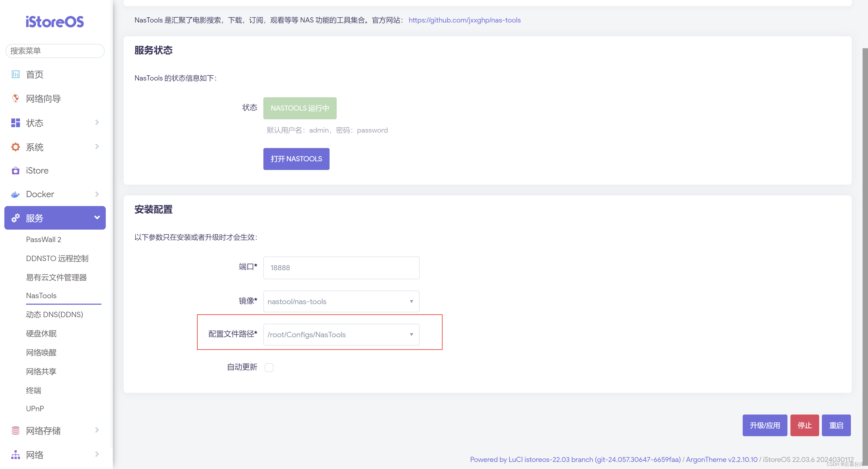Expand the Docker submenu arrow

pos(97,194)
